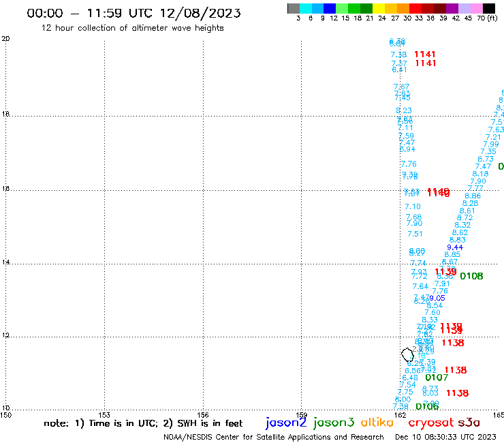Click the 8.00 wave height value
The width and height of the screenshot is (504, 443).
[403, 399]
